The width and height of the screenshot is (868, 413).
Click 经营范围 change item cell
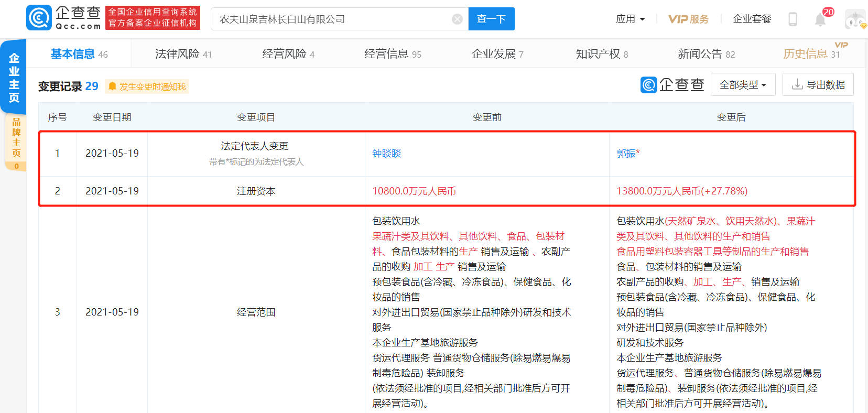[x=256, y=312]
